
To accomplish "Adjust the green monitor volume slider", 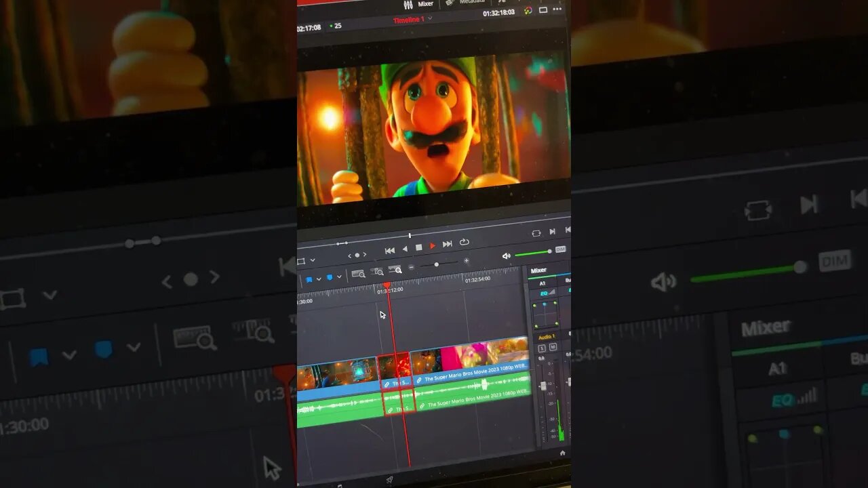I will [533, 253].
